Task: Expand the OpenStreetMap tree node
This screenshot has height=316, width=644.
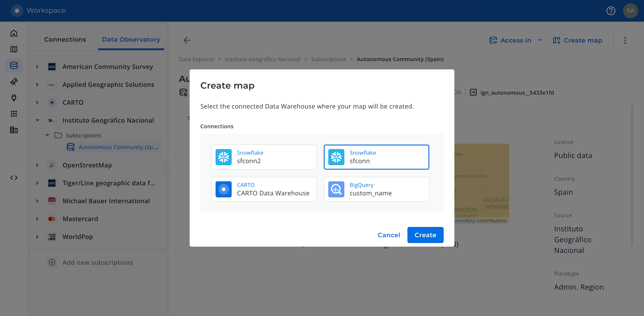Action: [38, 165]
